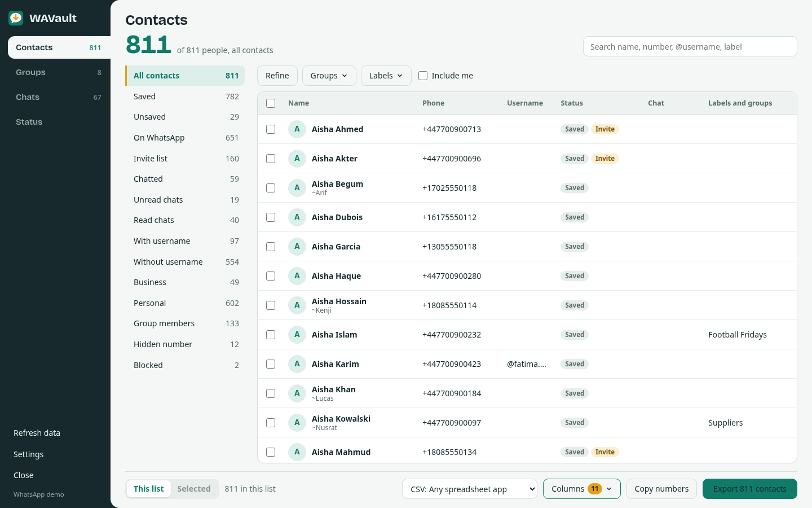Filter by the Unsaved contacts list
The image size is (812, 508).
(185, 117)
